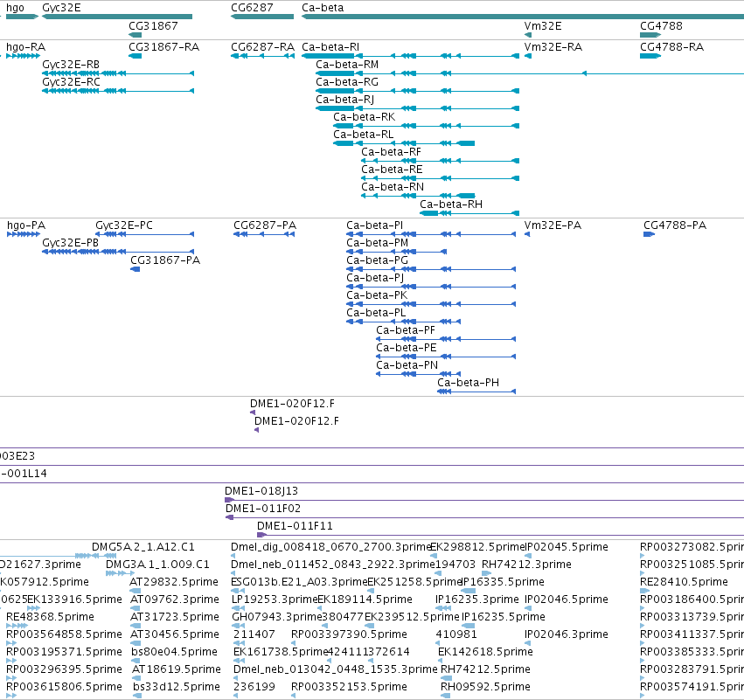Select Gyc32E-PC protein feature
Viewport: 744px width, 700px height.
pyautogui.click(x=145, y=234)
